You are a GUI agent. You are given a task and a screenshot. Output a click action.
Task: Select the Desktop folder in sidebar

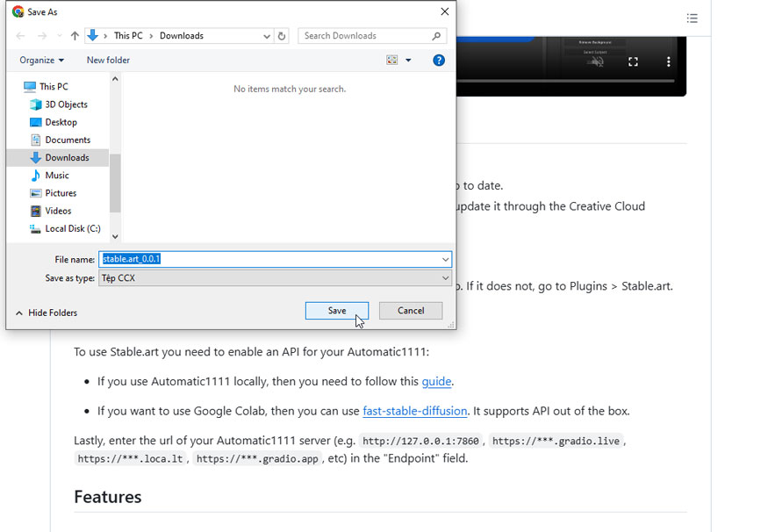pos(61,122)
